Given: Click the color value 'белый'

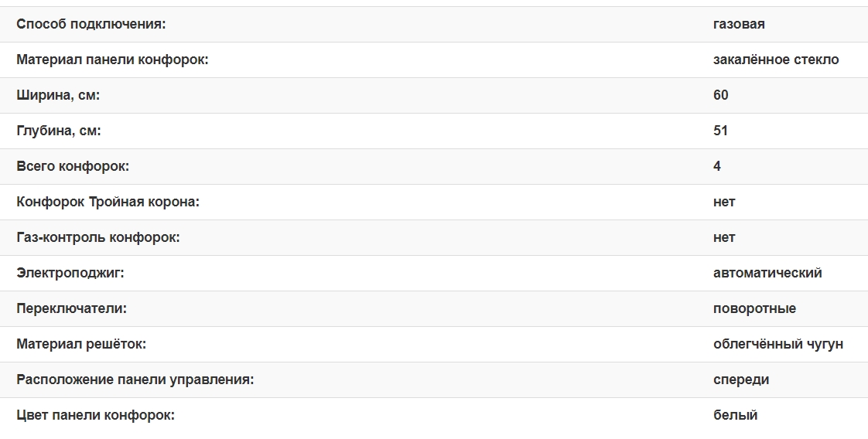Looking at the screenshot, I should (735, 415).
